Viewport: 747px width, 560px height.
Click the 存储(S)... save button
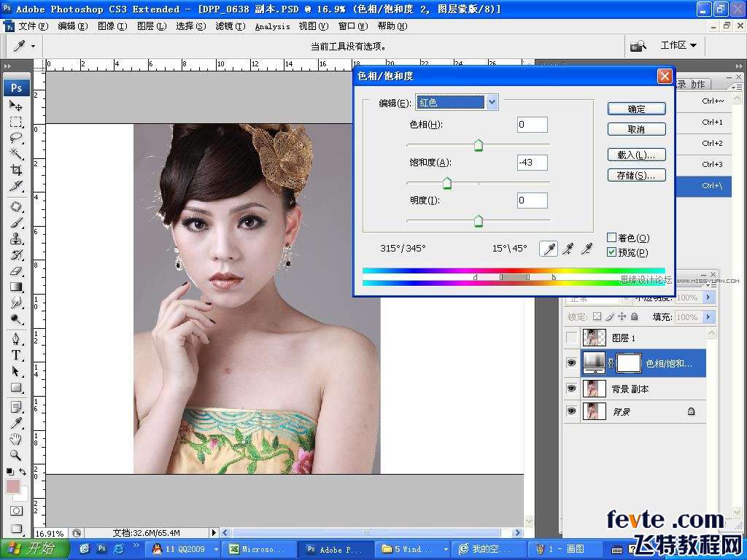click(x=636, y=175)
